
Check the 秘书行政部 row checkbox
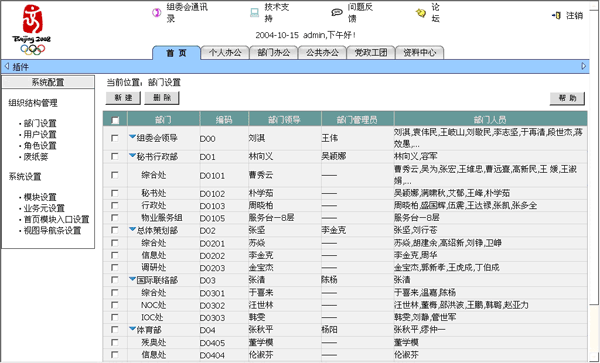pos(114,156)
